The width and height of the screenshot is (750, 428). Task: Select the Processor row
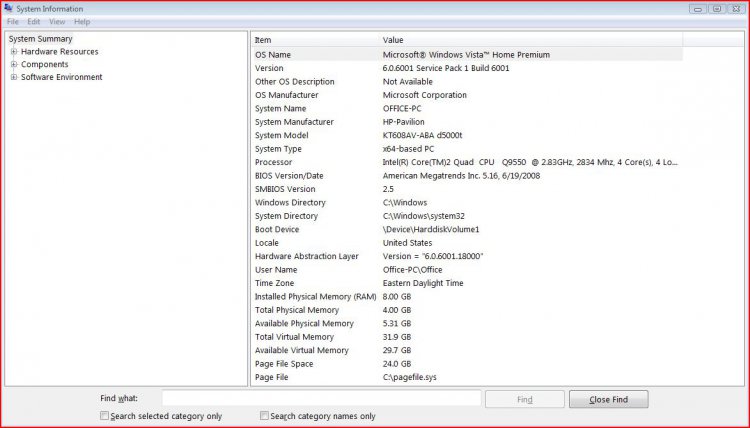click(467, 162)
